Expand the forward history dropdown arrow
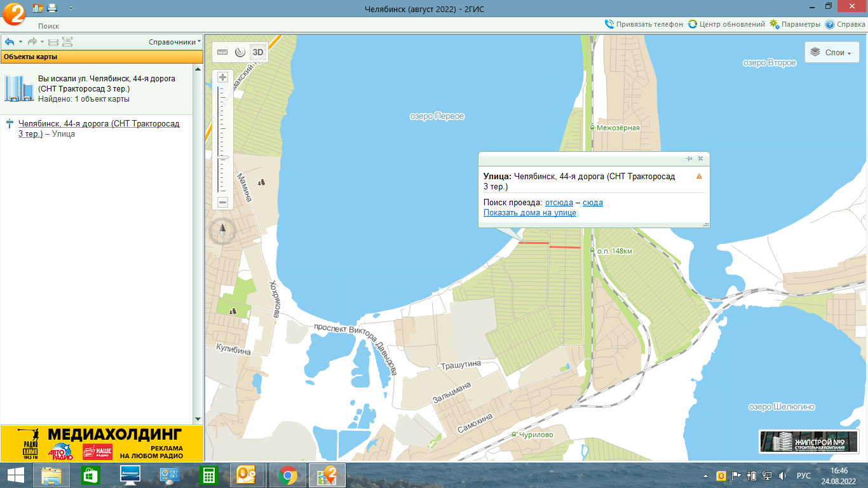Image resolution: width=868 pixels, height=488 pixels. point(42,42)
